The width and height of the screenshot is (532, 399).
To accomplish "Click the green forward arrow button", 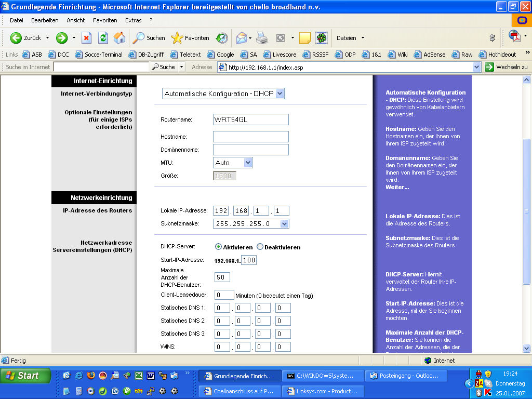I will click(x=62, y=38).
